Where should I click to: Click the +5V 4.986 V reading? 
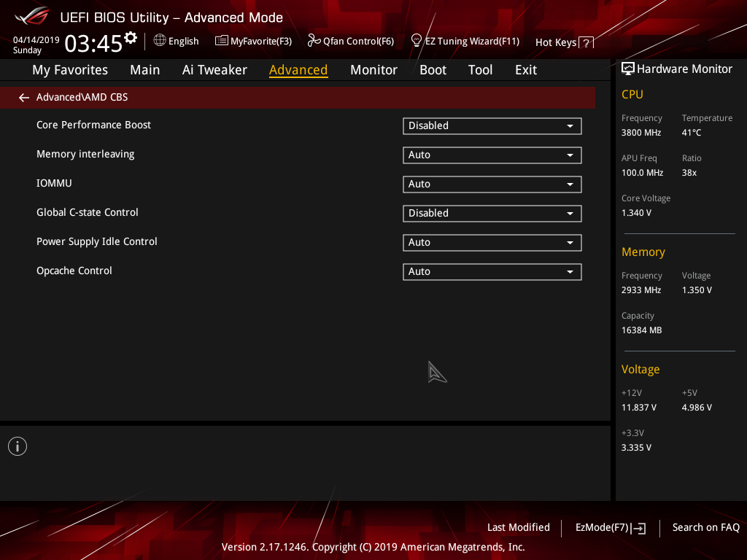tap(697, 408)
